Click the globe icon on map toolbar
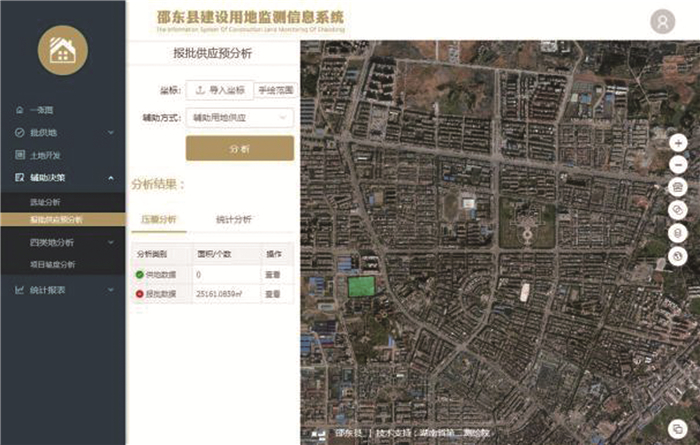The width and height of the screenshot is (700, 445). pyautogui.click(x=679, y=253)
